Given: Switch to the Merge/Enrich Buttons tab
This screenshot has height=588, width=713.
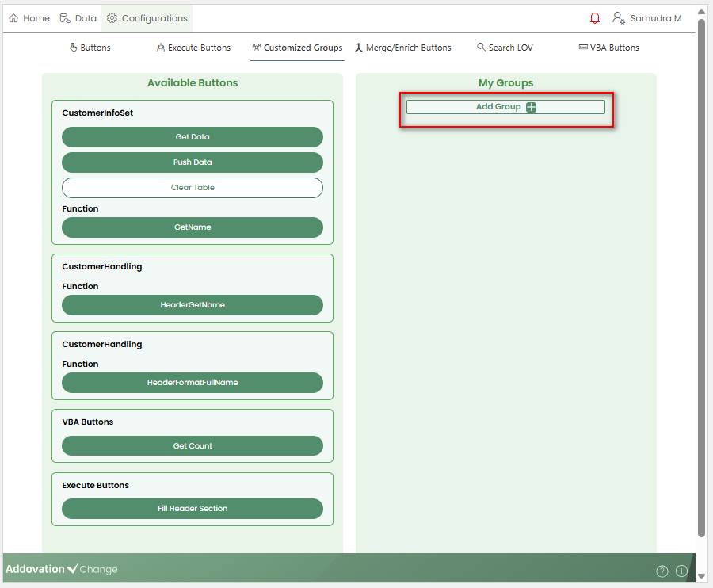Looking at the screenshot, I should click(402, 48).
